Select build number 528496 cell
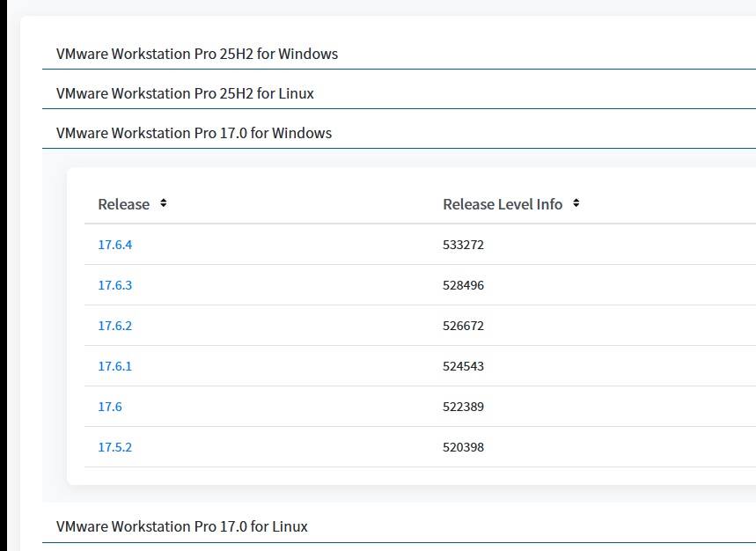This screenshot has width=756, height=551. coord(463,285)
